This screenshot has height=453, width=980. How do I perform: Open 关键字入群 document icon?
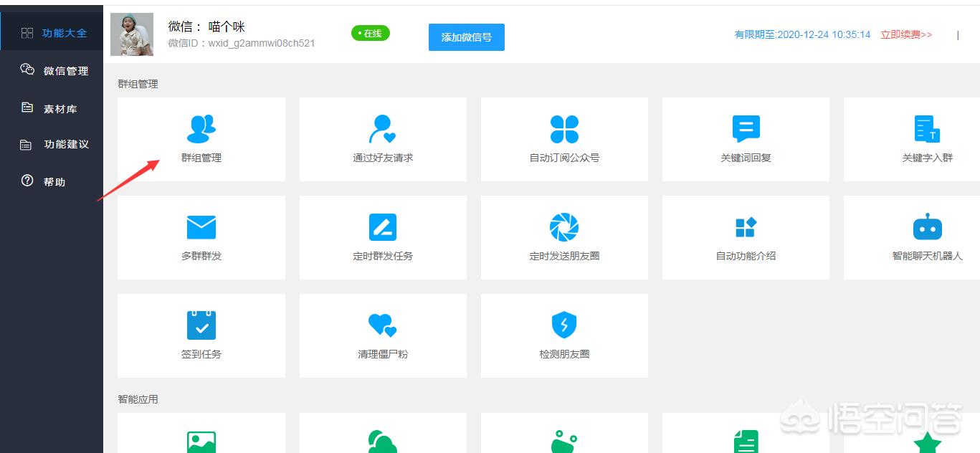927,129
